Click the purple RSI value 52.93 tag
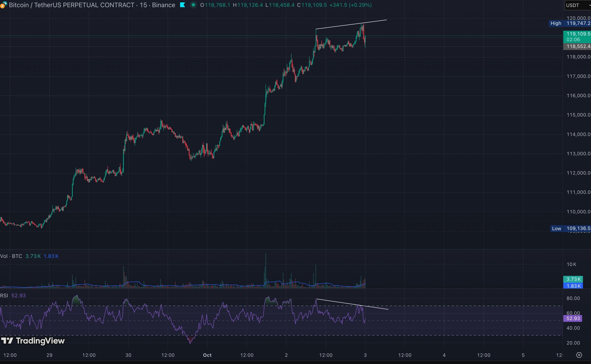Image resolution: width=591 pixels, height=364 pixels. coord(573,318)
